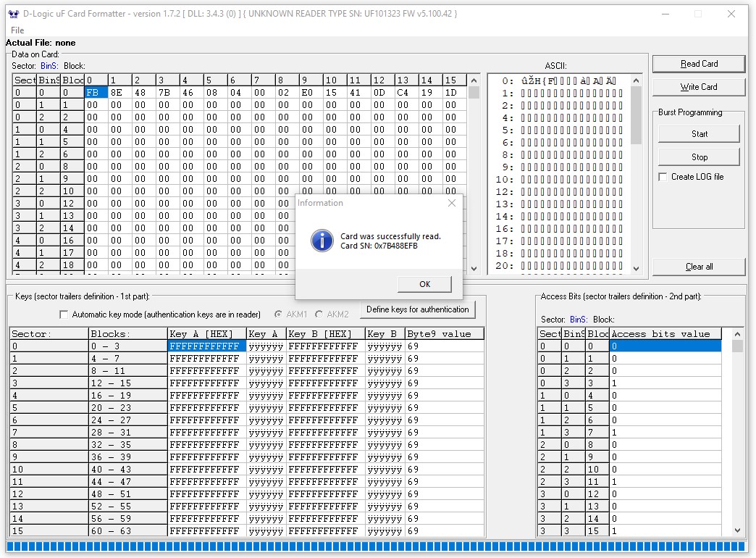Click column 15 header in data grid
The height and width of the screenshot is (558, 756).
click(455, 80)
